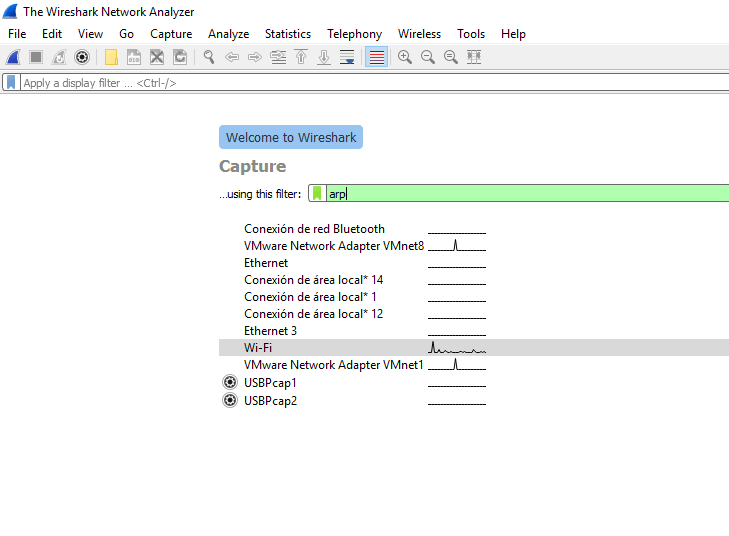
Task: Go to next packet arrow icon
Action: click(255, 57)
